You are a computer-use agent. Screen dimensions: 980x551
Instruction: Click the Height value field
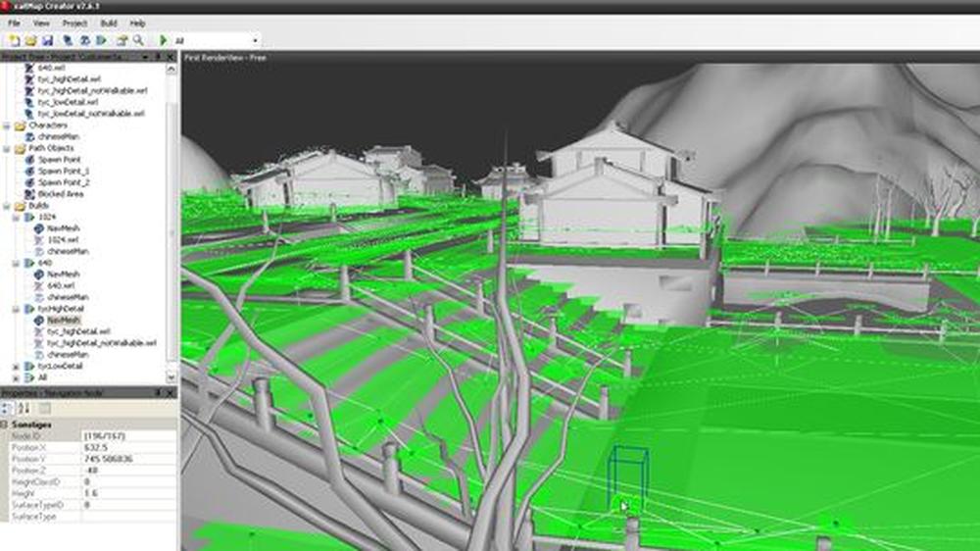(128, 493)
